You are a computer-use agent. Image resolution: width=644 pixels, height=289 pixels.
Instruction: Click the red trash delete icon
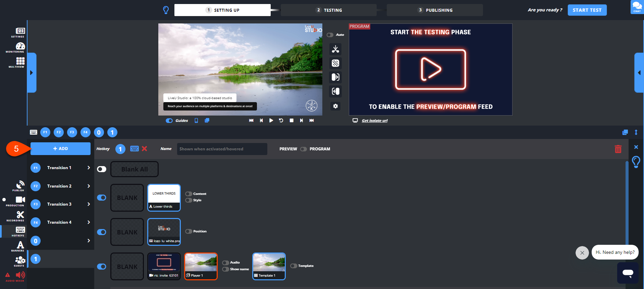tap(618, 149)
